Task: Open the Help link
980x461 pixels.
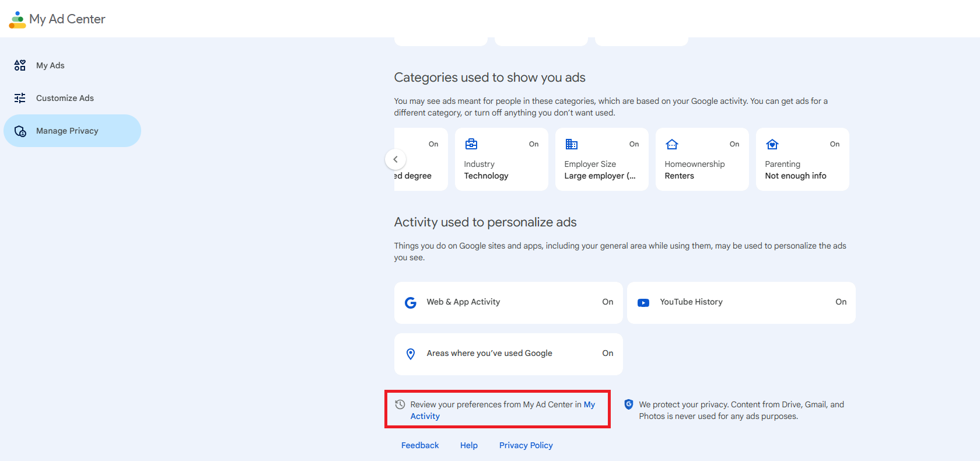Action: click(x=469, y=445)
